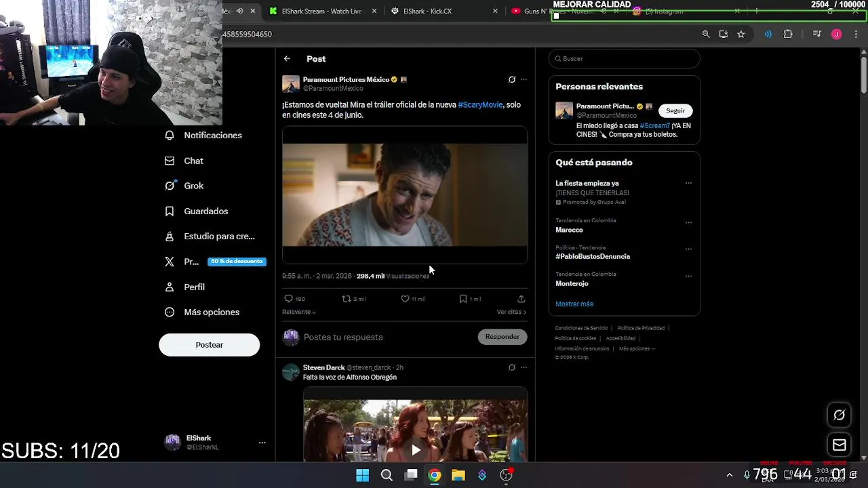Open Estudio para creadores
This screenshot has height=488, width=868.
(210, 237)
